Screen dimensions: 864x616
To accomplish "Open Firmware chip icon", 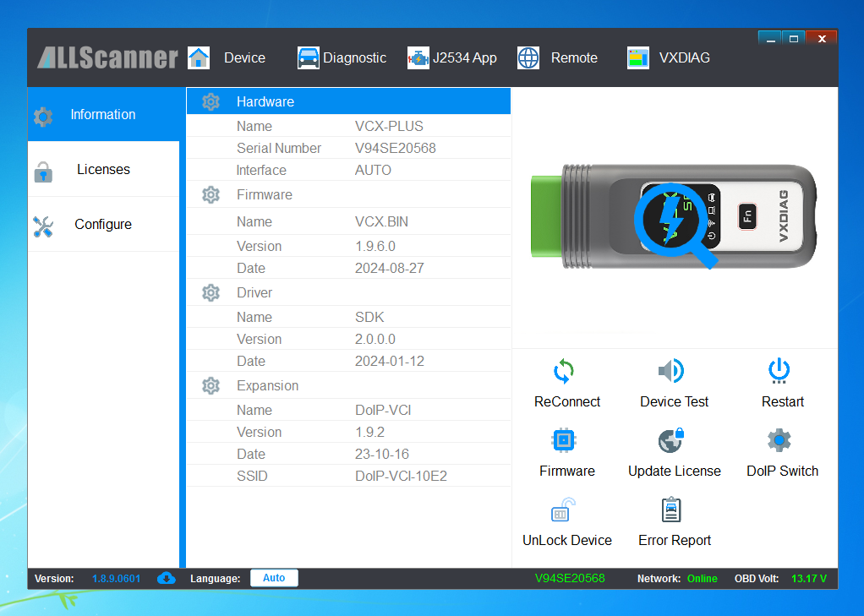I will pyautogui.click(x=564, y=441).
